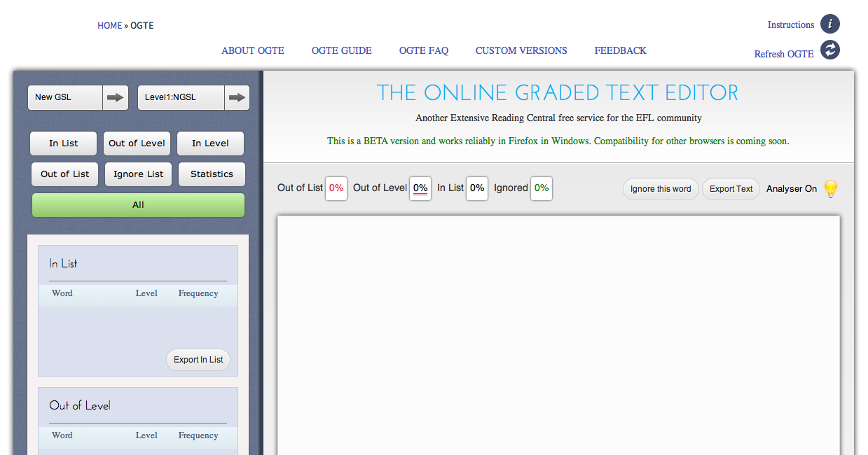Open the Ignore List panel
This screenshot has width=868, height=455.
pyautogui.click(x=139, y=174)
